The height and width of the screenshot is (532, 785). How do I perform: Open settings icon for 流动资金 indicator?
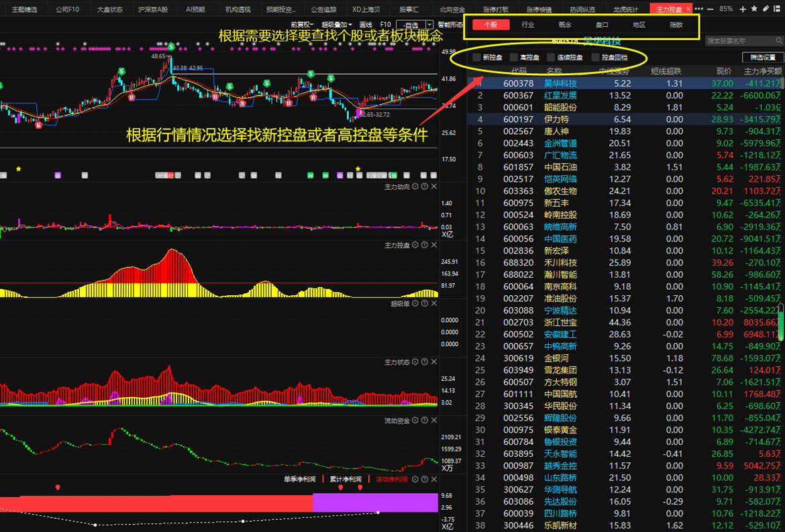(415, 421)
